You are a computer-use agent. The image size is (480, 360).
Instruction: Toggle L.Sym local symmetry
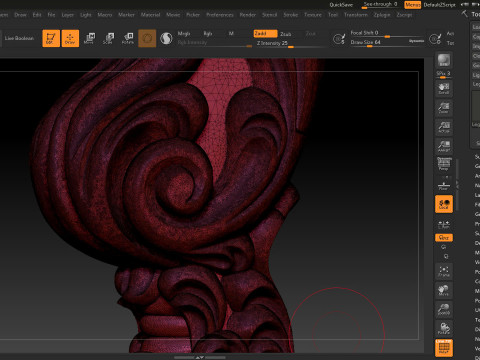coord(444,225)
